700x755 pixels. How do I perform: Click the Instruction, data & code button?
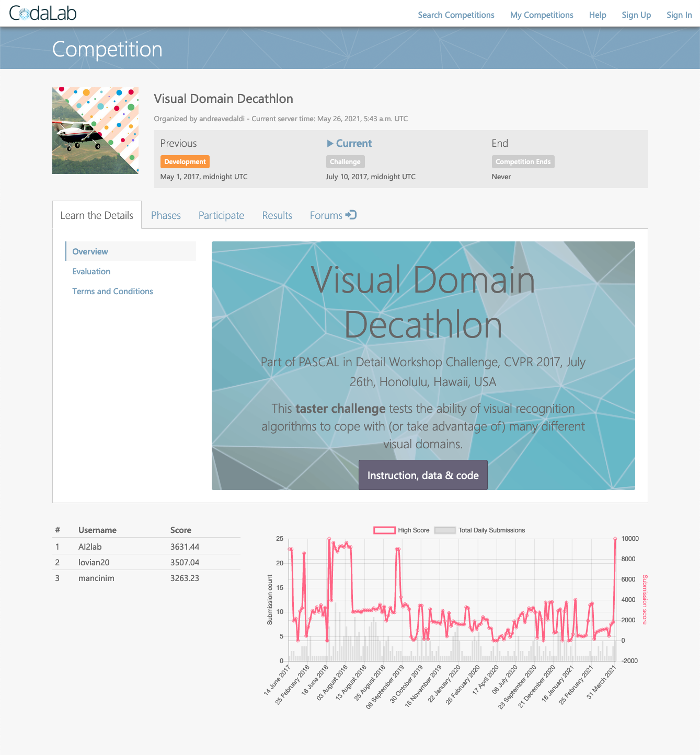click(423, 475)
